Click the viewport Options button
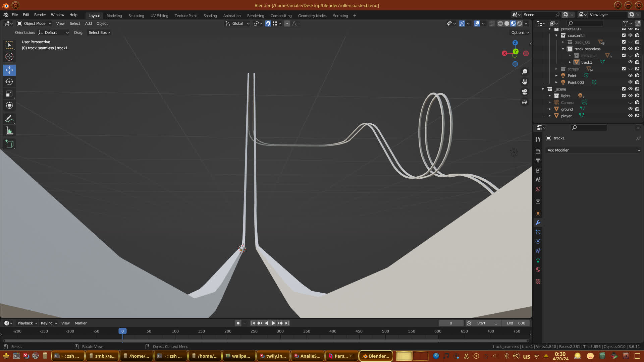Screen dimensions: 644x362 [520, 33]
